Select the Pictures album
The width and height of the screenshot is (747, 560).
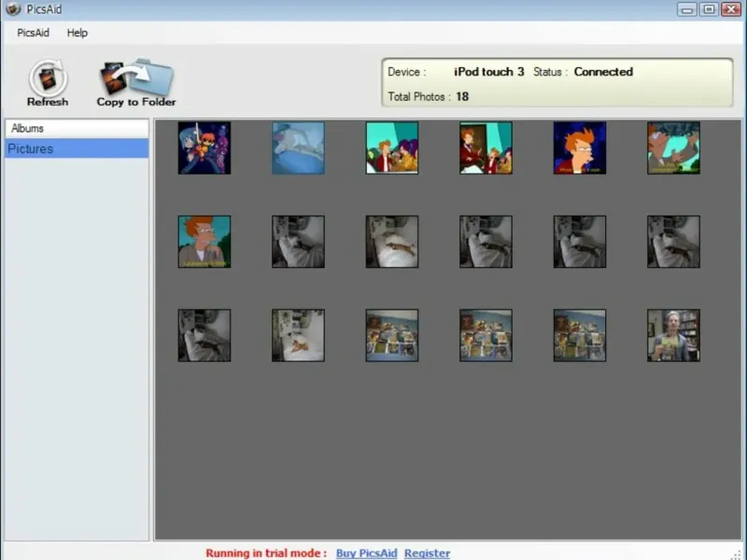[77, 148]
